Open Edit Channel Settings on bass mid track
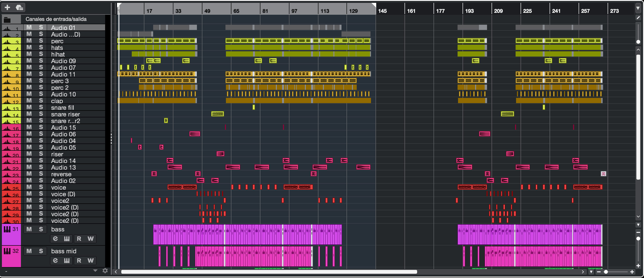This screenshot has width=644, height=278. pyautogui.click(x=55, y=260)
